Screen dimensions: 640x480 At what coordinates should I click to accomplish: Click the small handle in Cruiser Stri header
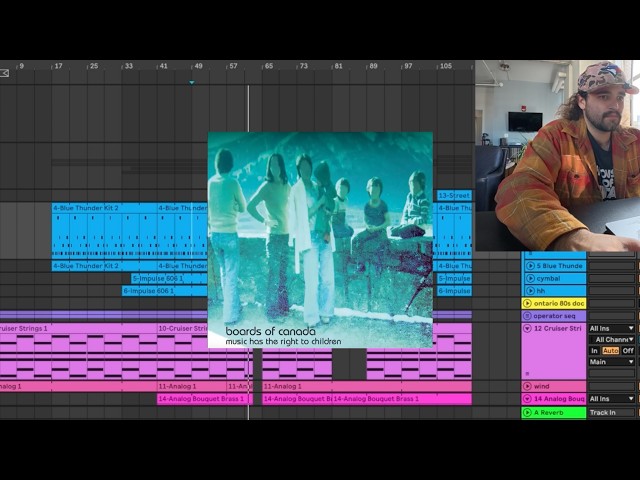click(527, 373)
